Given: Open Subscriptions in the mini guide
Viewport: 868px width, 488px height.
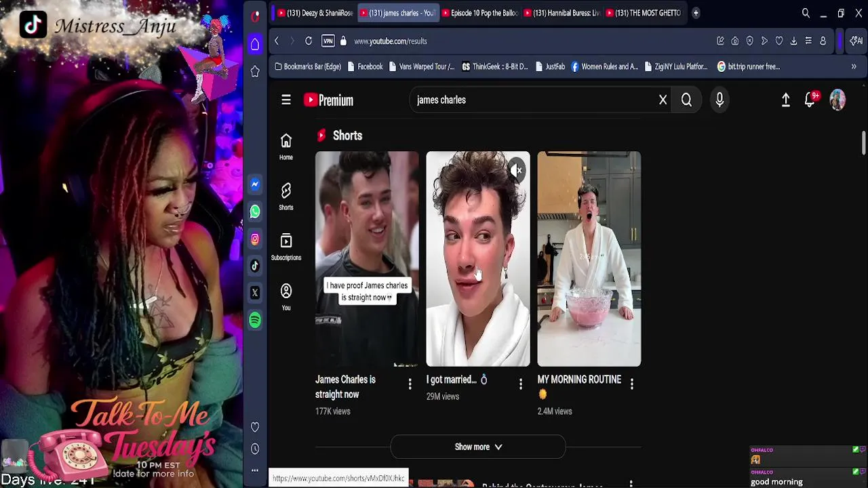Looking at the screenshot, I should click(x=286, y=247).
